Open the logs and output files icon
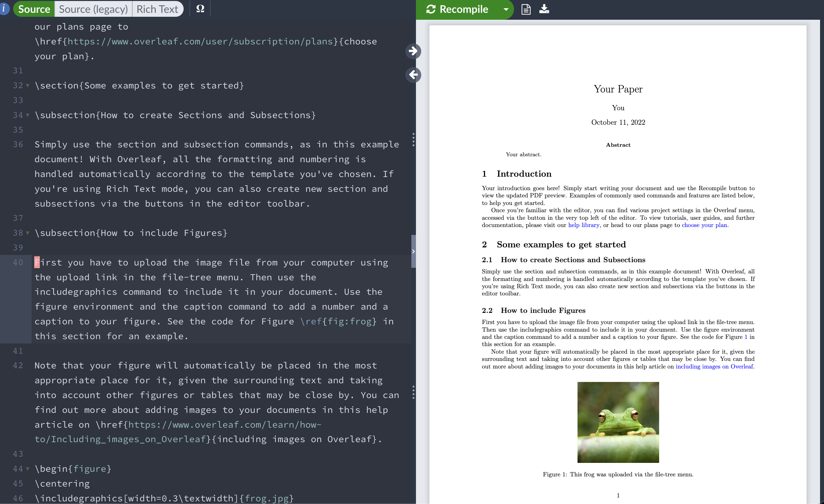Image resolution: width=824 pixels, height=504 pixels. (526, 9)
